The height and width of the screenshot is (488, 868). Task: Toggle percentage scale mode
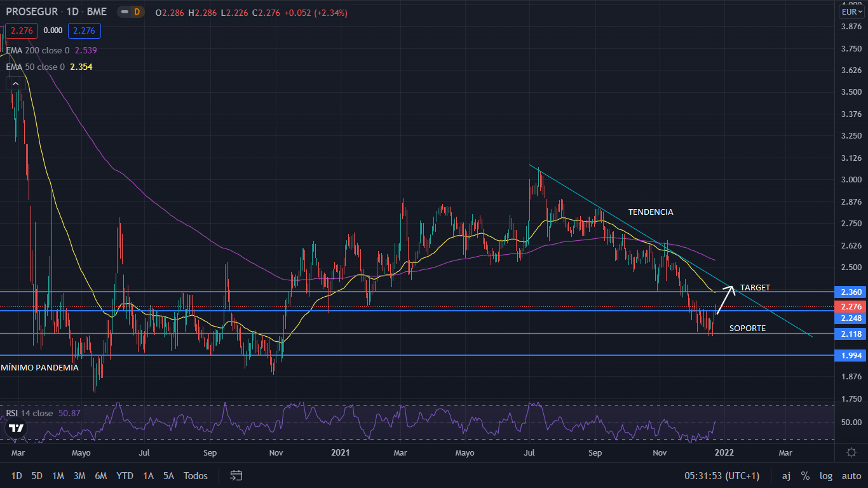(805, 475)
